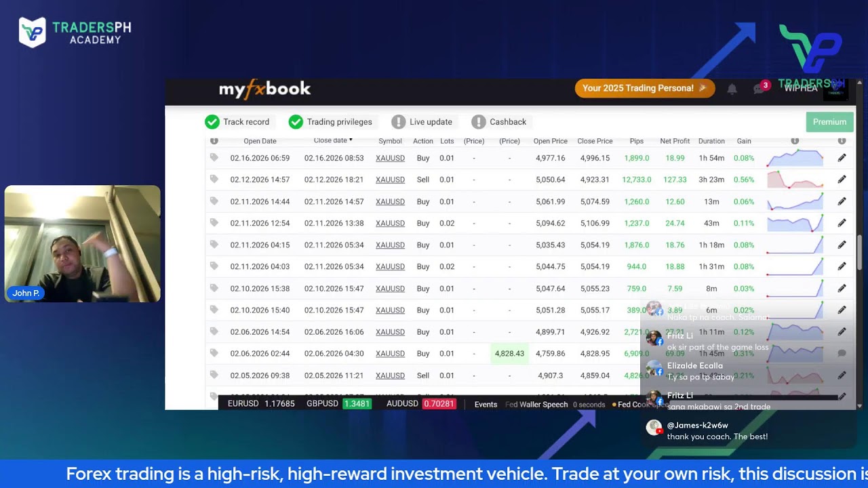This screenshot has height=488, width=868.
Task: Open XAUUSD link in row 02.16.2026 06:59
Action: (x=390, y=158)
